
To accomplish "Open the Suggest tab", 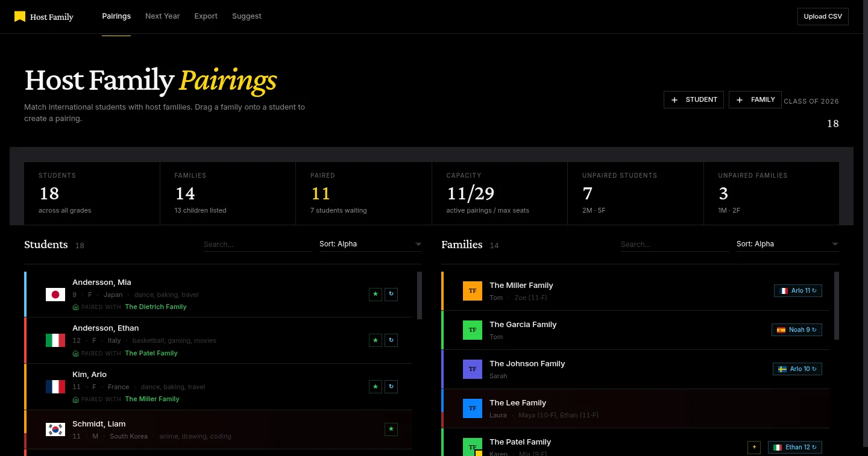I will coord(247,16).
